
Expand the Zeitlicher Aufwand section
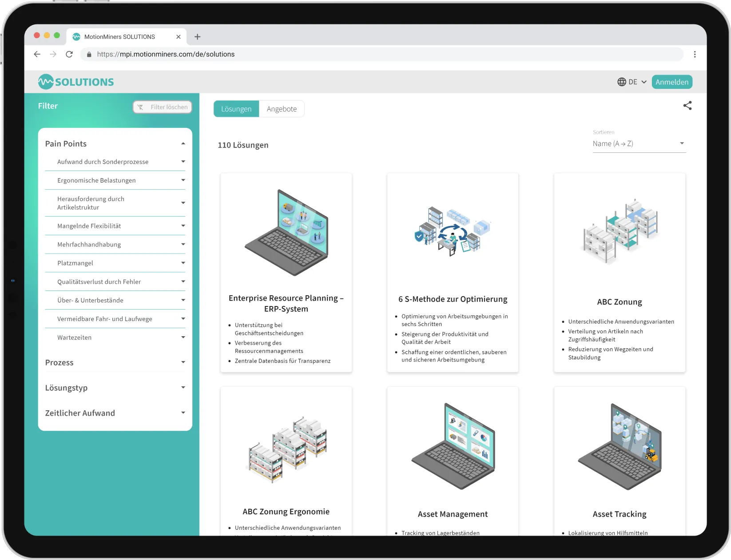pyautogui.click(x=183, y=413)
